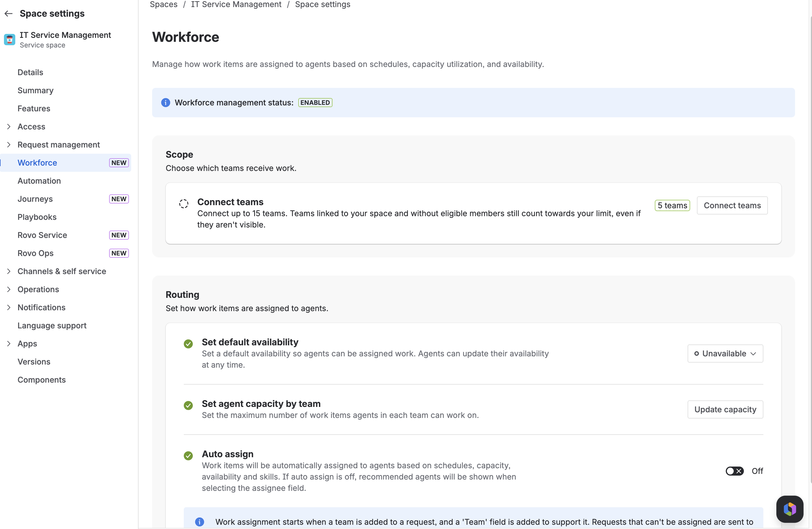Click the Space settings breadcrumb link
812x529 pixels.
point(322,5)
